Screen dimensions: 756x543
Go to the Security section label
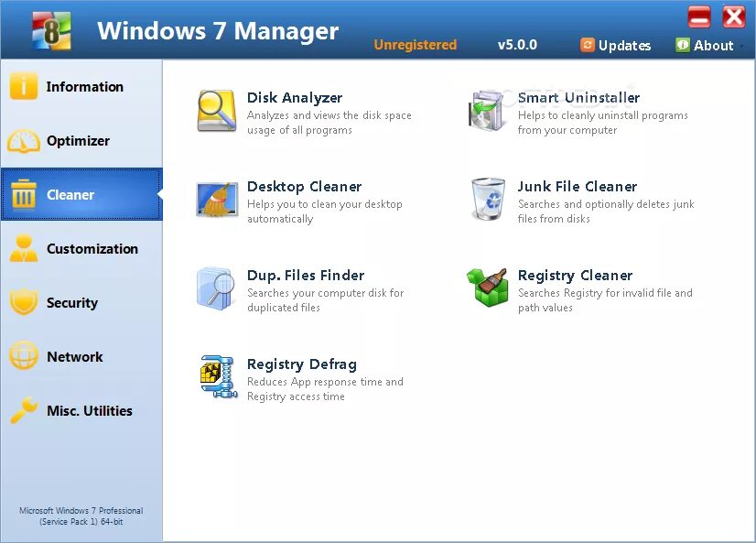[72, 303]
